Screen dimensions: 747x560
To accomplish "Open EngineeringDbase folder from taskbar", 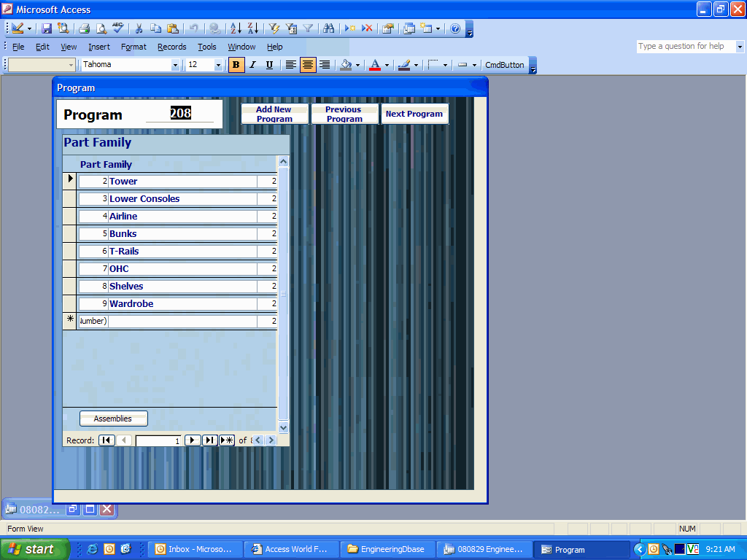I will [387, 550].
